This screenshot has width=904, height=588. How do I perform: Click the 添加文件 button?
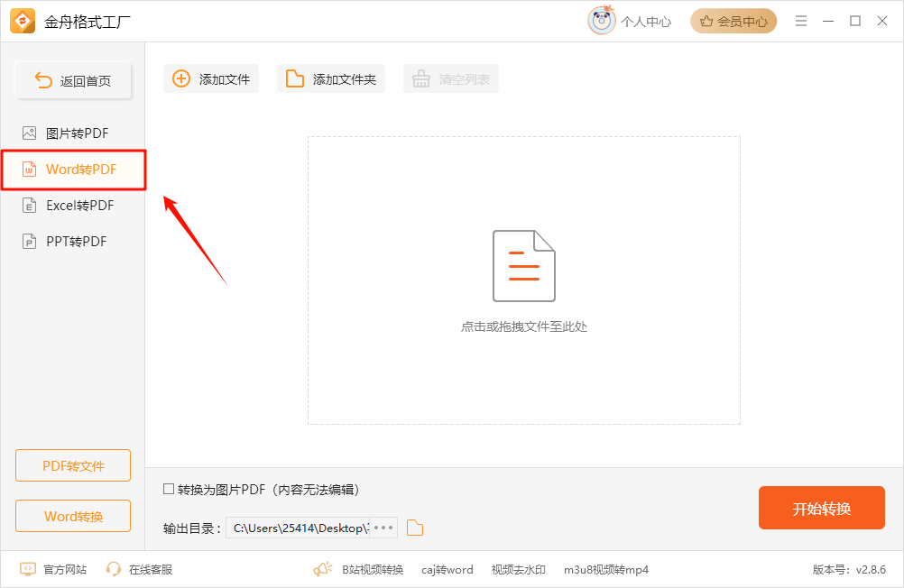coord(211,79)
